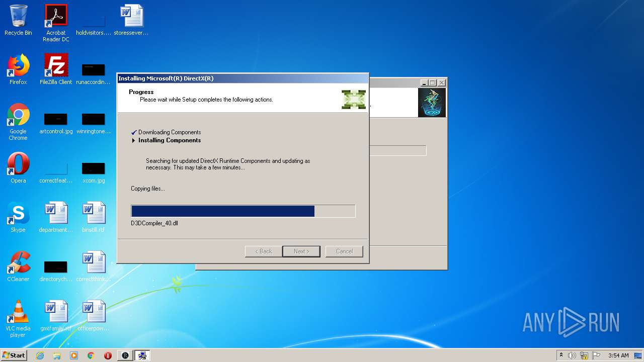Click the Show desktop button
Viewport: 644px width, 362px height.
click(638, 355)
